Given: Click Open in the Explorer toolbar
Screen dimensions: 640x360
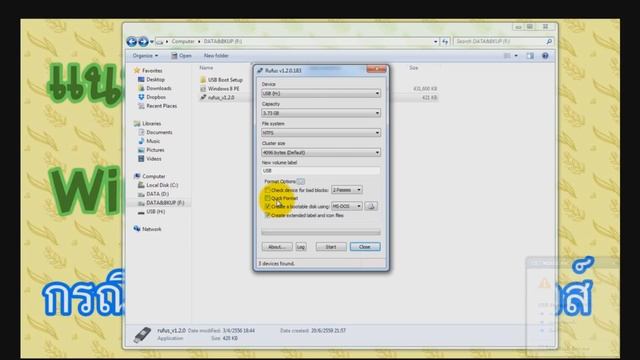Looking at the screenshot, I should pyautogui.click(x=181, y=56).
